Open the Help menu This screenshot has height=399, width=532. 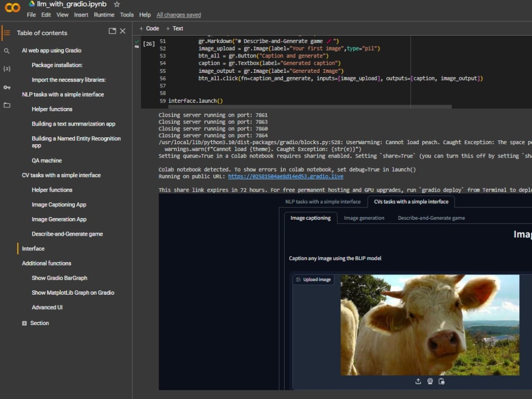pos(145,15)
